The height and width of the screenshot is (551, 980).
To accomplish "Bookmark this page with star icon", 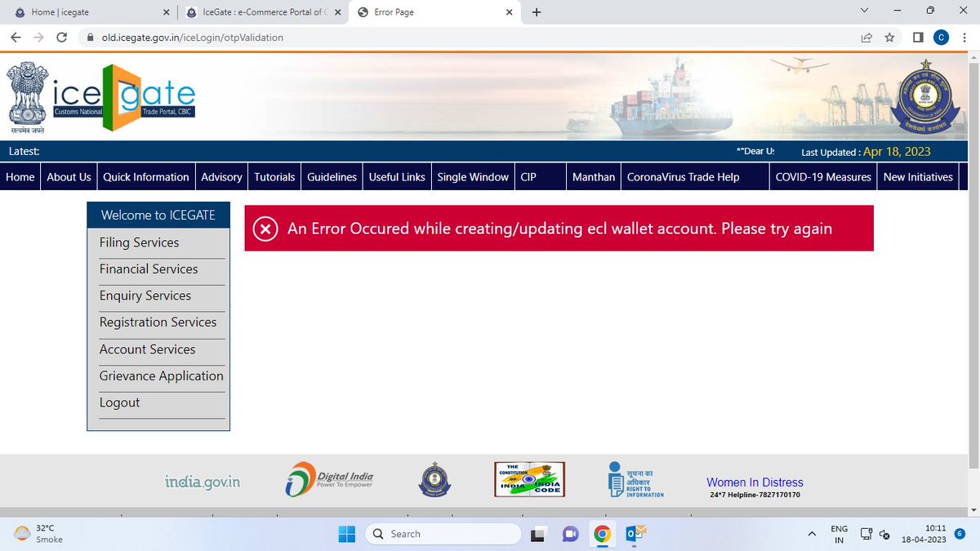I will [889, 38].
